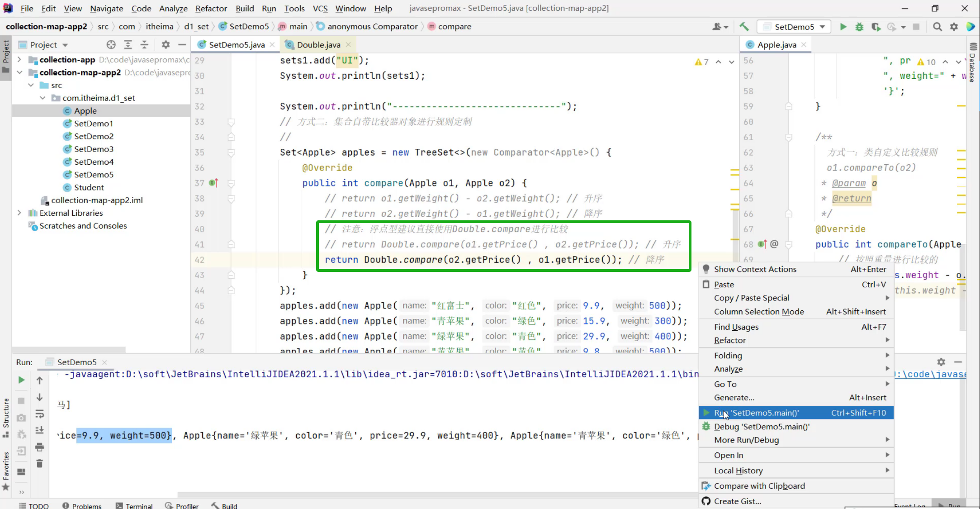Toggle Column Selection Mode menu entry
This screenshot has height=509, width=980.
(759, 311)
